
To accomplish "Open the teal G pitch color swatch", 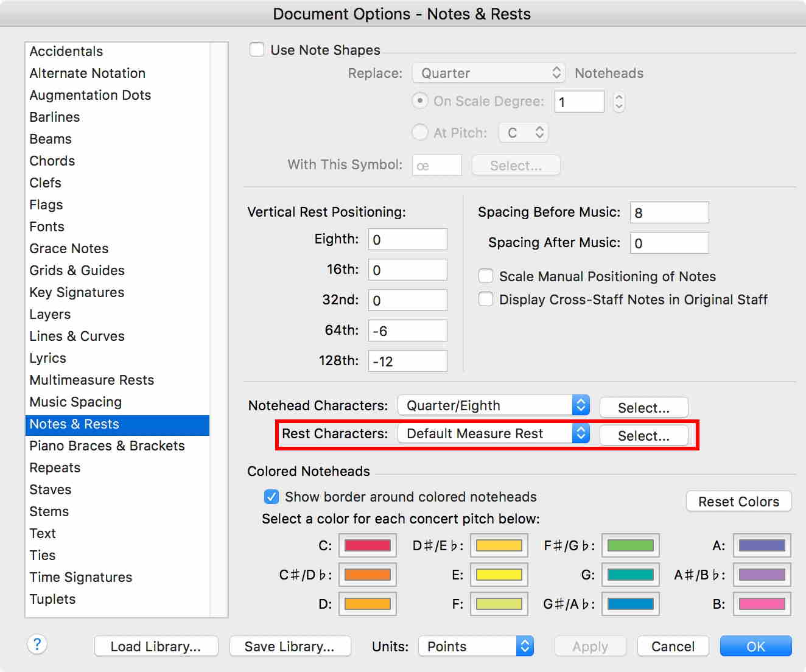I will tap(631, 575).
